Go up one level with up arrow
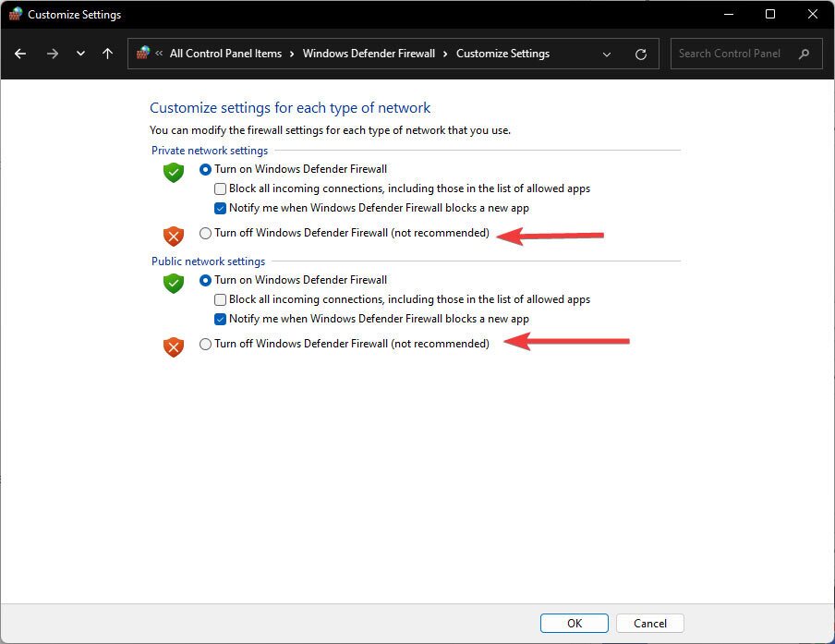Viewport: 835px width, 644px height. coord(107,54)
